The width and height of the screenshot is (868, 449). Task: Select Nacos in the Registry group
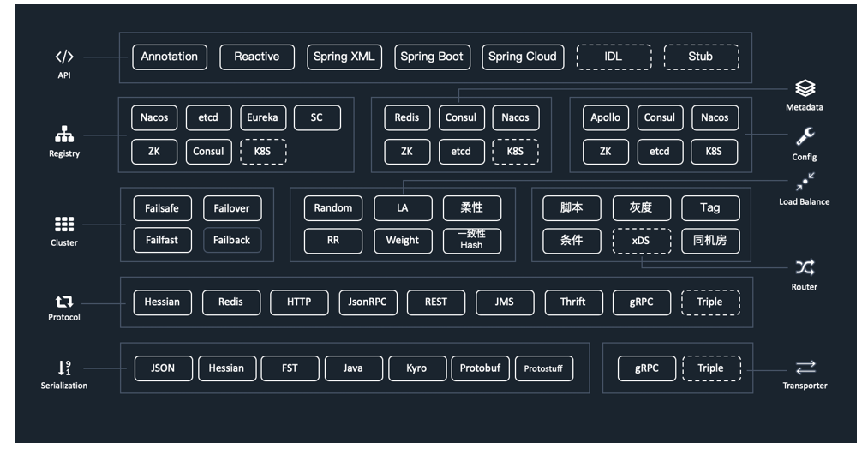click(154, 118)
